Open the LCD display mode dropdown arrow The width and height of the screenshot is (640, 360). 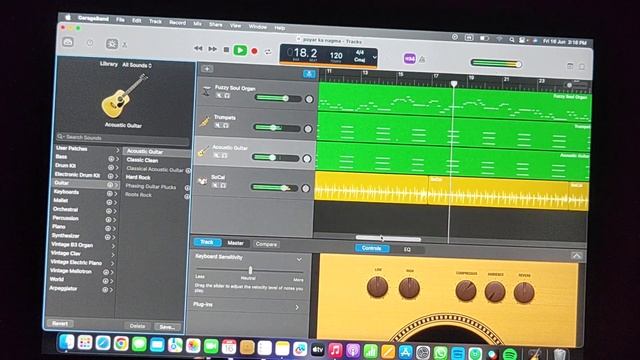(374, 58)
